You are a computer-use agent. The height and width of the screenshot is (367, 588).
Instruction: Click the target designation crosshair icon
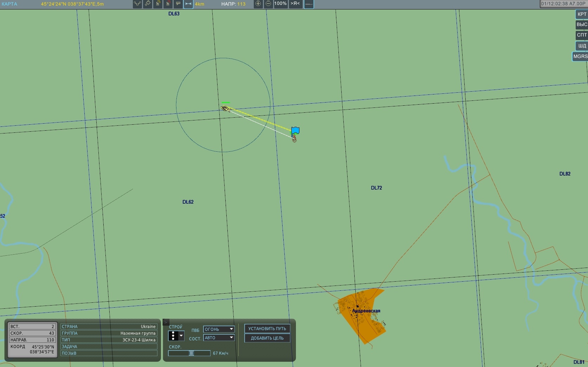coord(148,4)
